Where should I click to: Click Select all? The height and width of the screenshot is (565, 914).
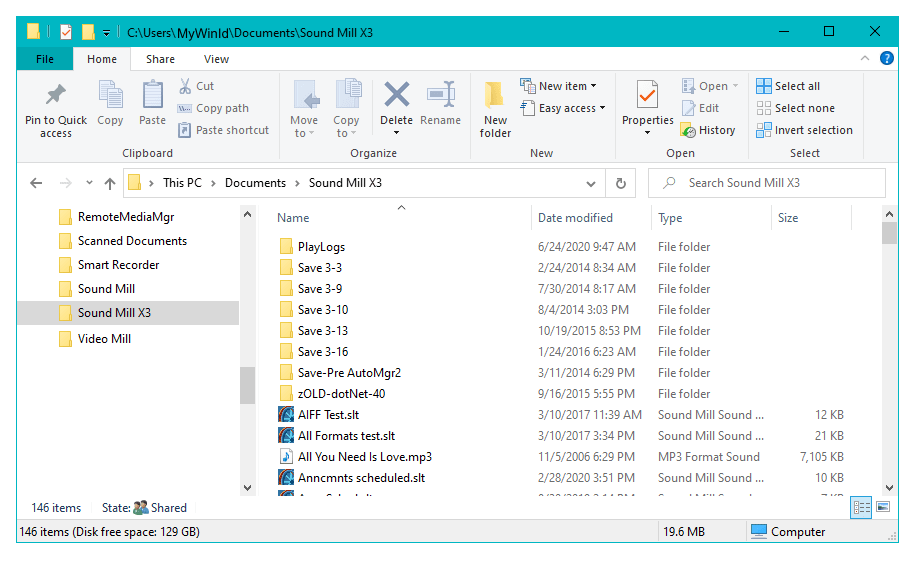788,86
